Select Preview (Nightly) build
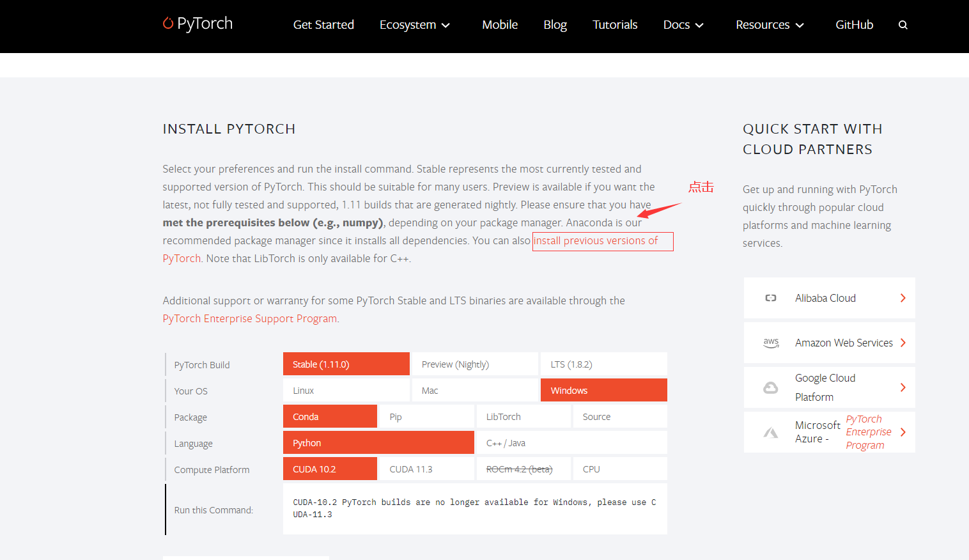 click(475, 364)
